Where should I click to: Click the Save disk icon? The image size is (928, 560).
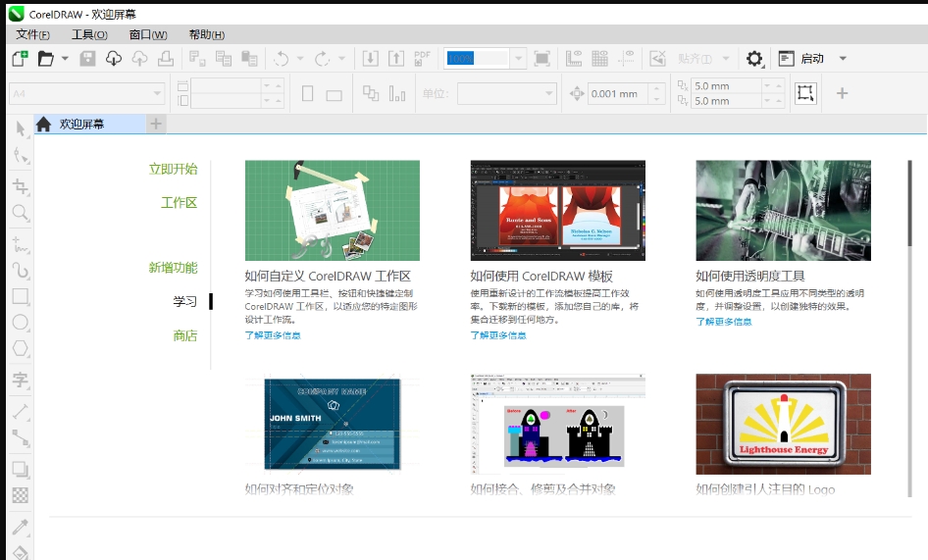coord(87,59)
